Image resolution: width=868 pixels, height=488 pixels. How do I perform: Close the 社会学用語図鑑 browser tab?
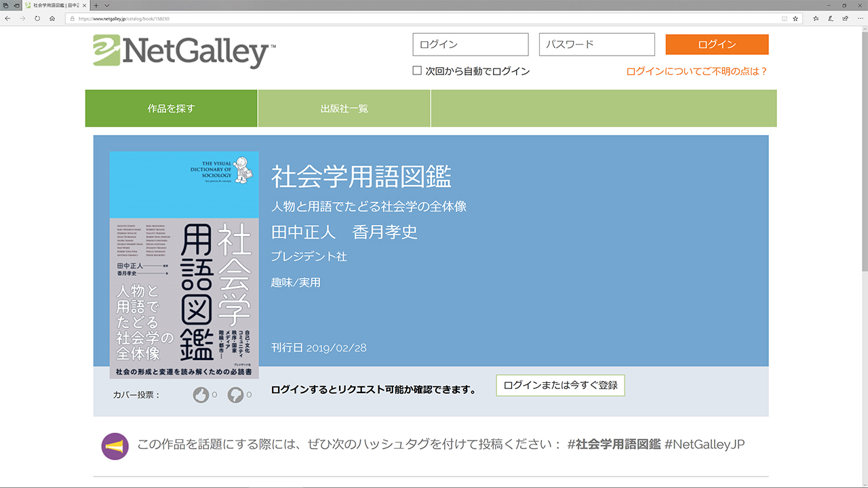point(84,5)
